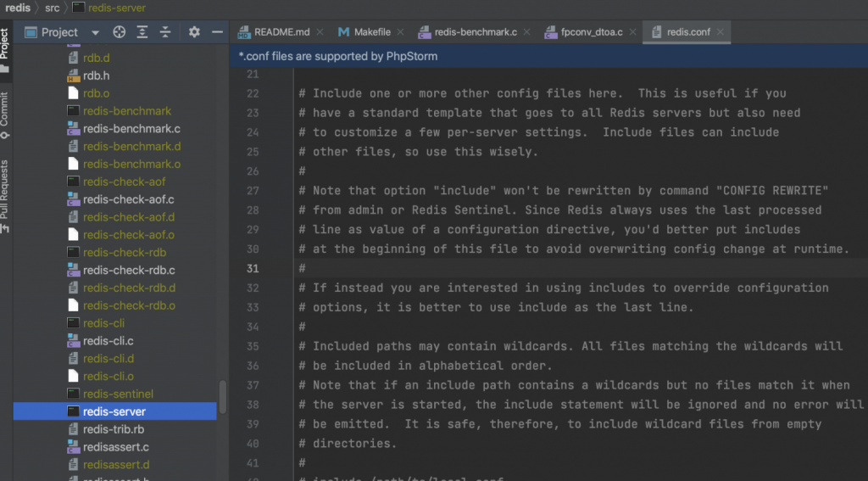Switch to the fpconv_dtoa.c tab
Viewport: 868px width, 481px height.
click(x=591, y=32)
